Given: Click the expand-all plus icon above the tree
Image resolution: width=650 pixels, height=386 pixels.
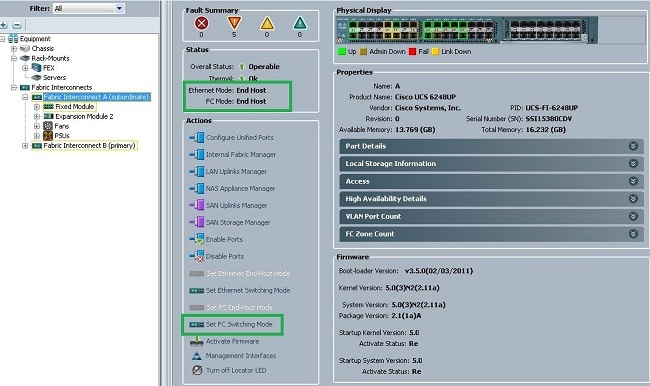Looking at the screenshot, I should (x=4, y=25).
